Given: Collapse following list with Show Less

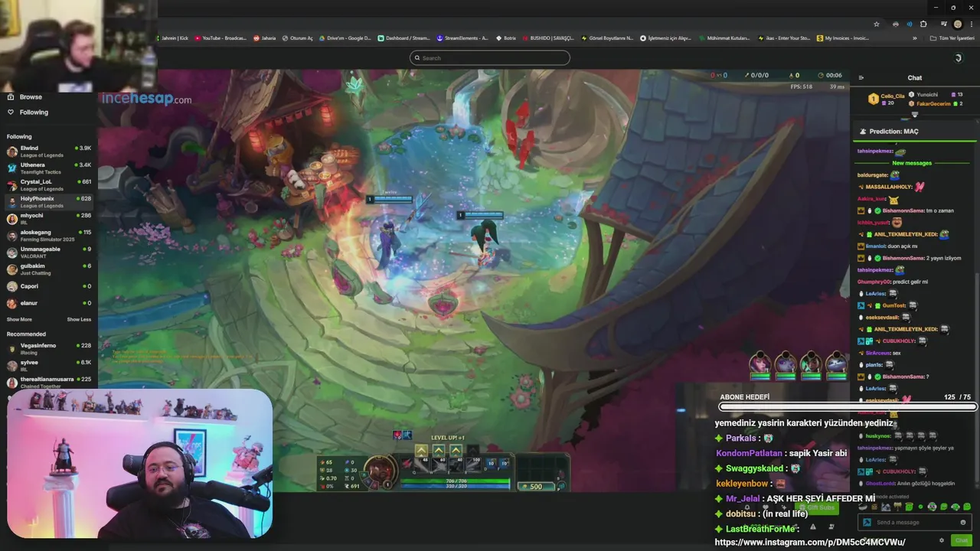Looking at the screenshot, I should tap(79, 319).
